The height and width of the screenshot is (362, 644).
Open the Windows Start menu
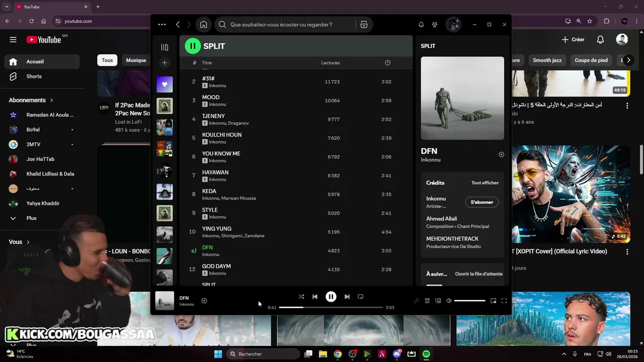tap(218, 354)
